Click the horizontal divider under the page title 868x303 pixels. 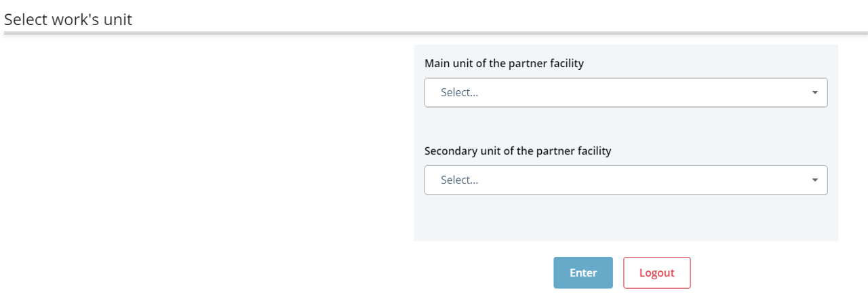point(434,33)
